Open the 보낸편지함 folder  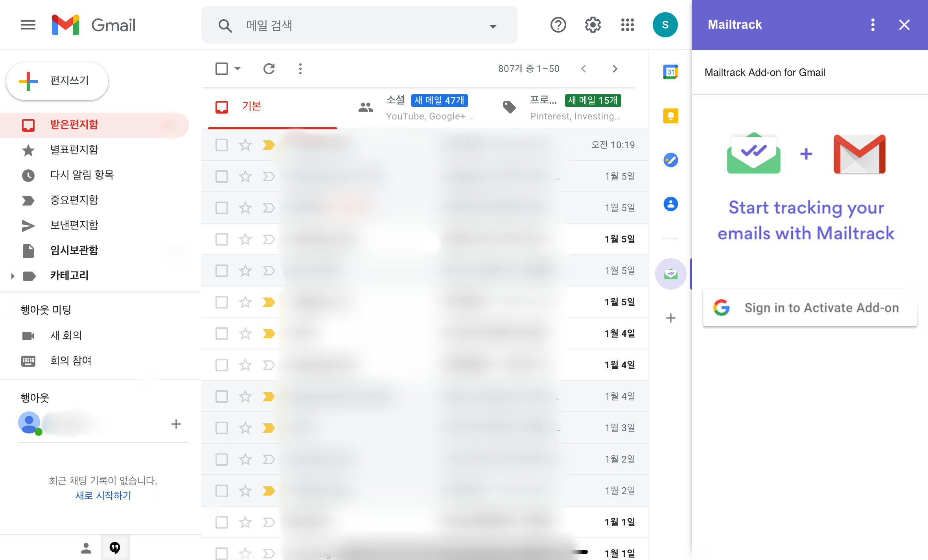tap(74, 225)
